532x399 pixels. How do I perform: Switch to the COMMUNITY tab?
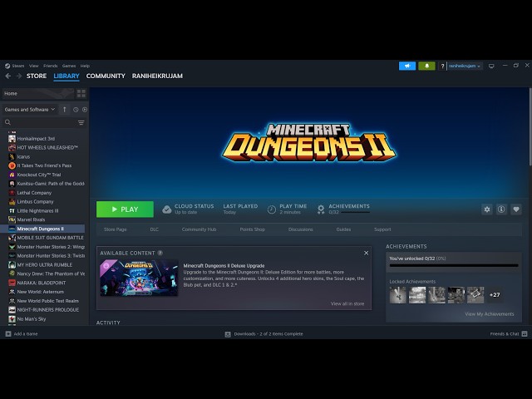click(x=106, y=76)
